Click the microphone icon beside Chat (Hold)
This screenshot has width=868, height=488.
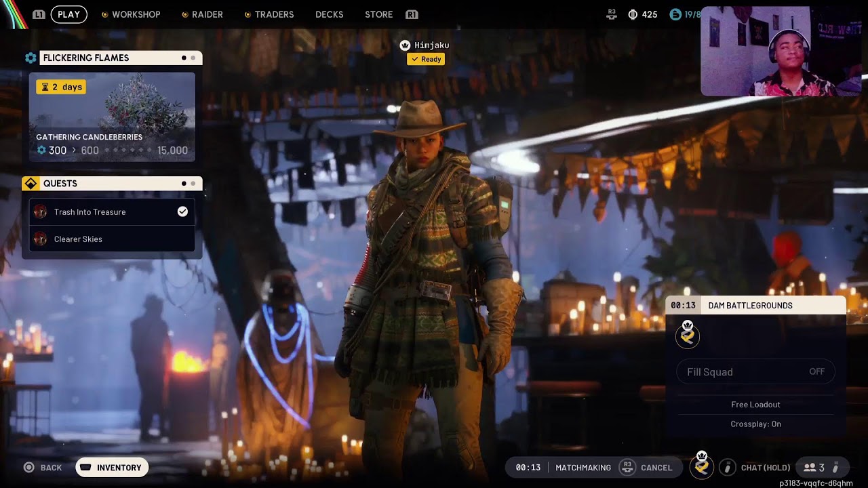tap(728, 467)
